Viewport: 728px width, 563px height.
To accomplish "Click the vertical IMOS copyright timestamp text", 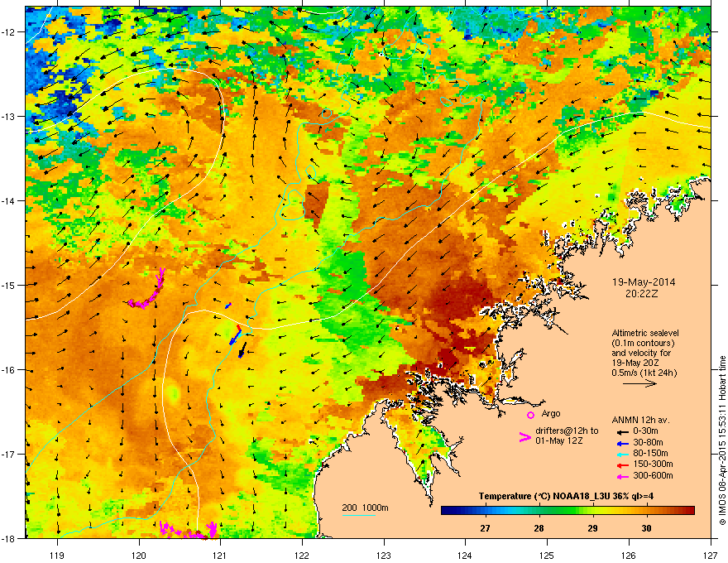I will 722,440.
